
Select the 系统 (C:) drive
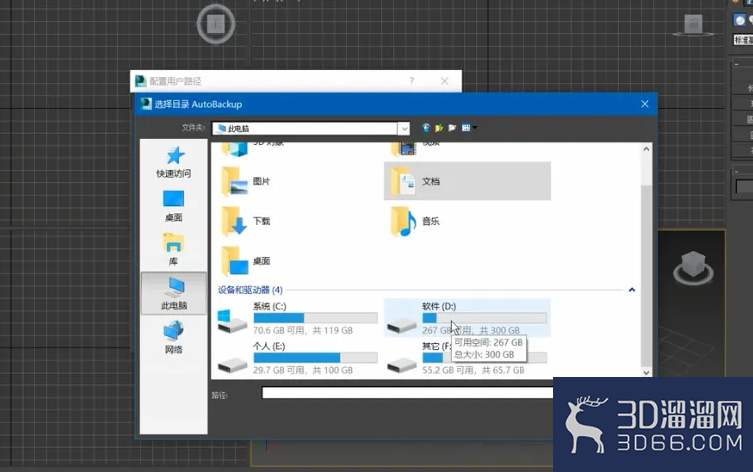298,318
